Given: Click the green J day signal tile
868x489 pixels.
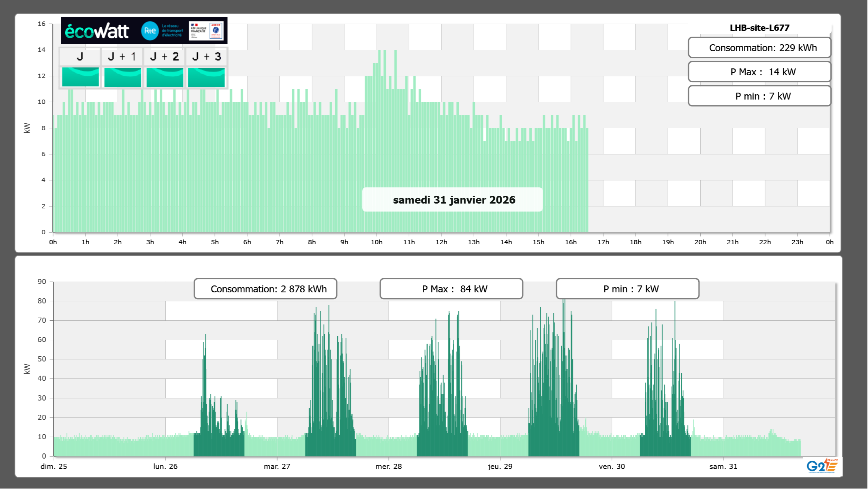Looking at the screenshot, I should [80, 77].
